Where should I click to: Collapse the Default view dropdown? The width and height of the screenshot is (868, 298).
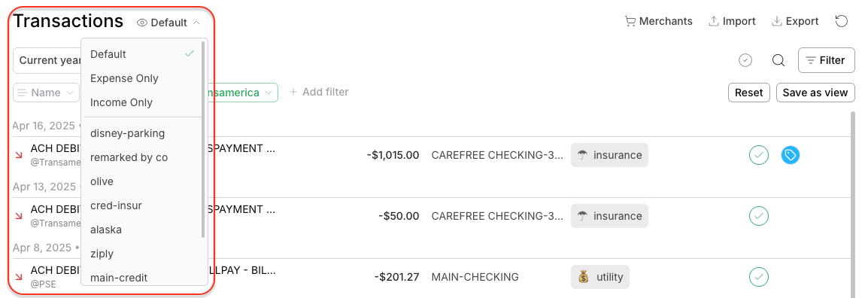pos(168,23)
